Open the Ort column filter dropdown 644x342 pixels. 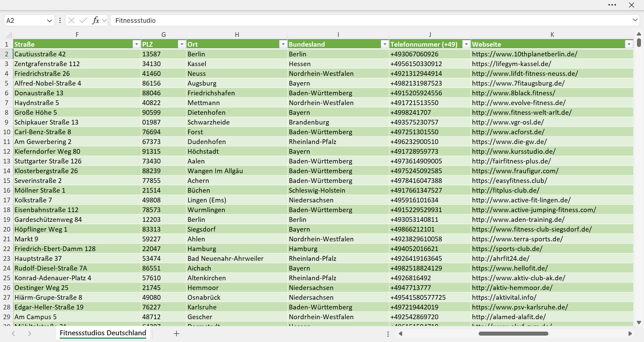tap(283, 44)
